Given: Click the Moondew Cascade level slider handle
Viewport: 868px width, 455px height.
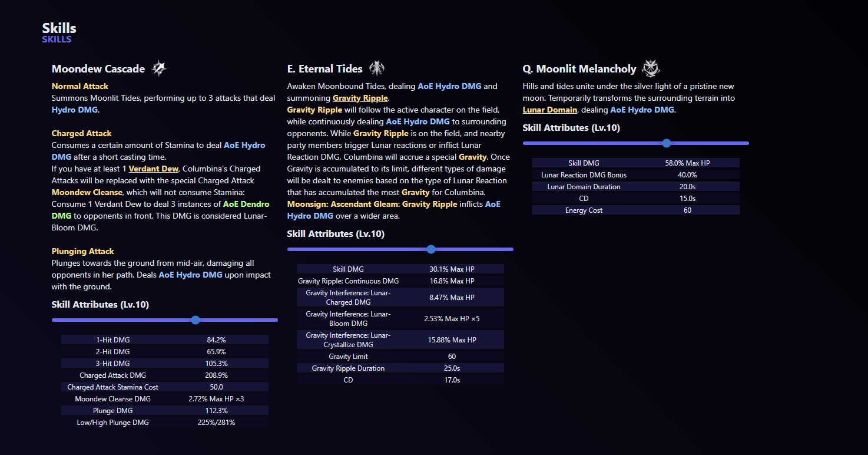Looking at the screenshot, I should 196,320.
